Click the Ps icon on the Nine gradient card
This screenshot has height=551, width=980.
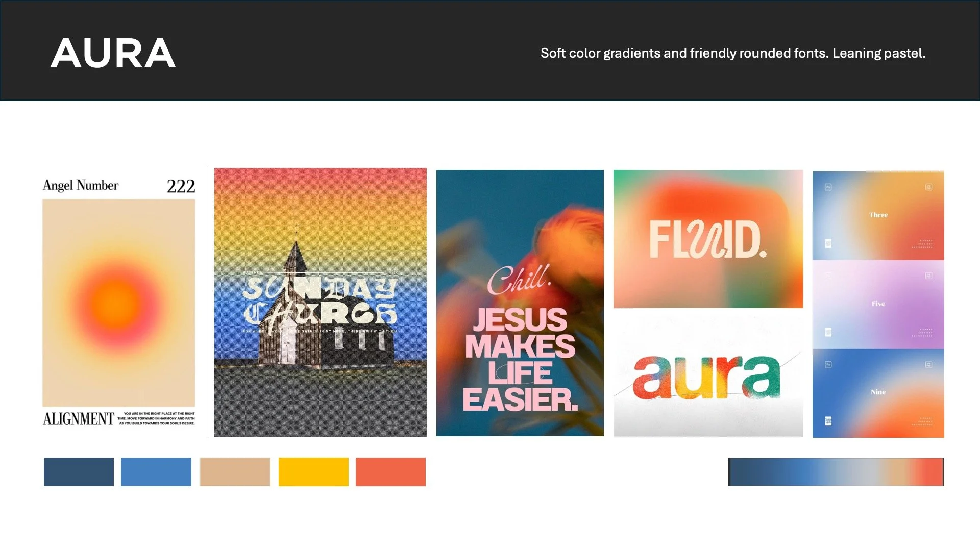click(828, 364)
